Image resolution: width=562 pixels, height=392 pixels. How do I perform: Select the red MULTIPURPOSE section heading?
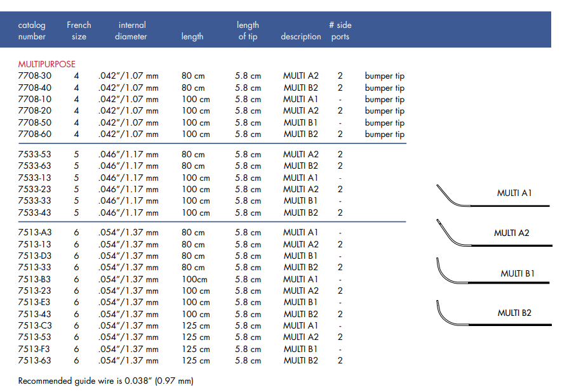(x=46, y=64)
